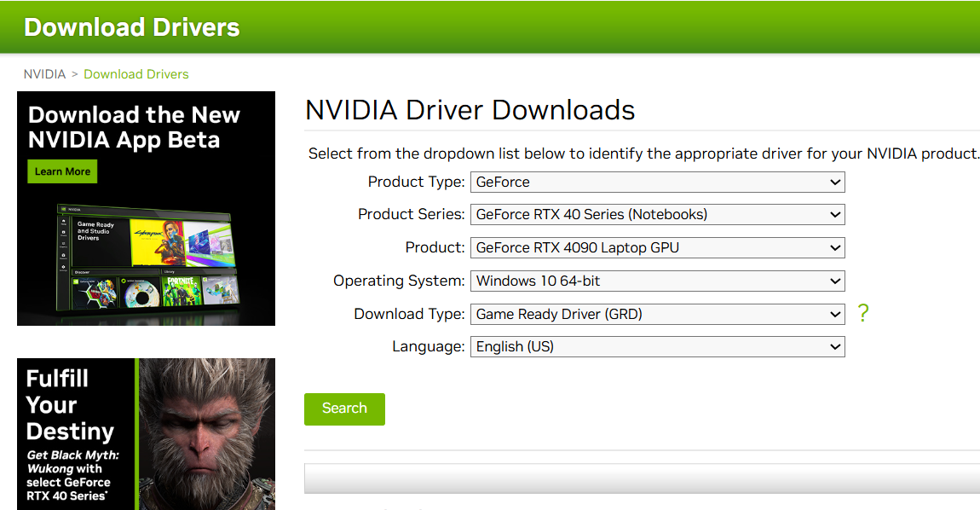The height and width of the screenshot is (510, 980).
Task: Open the Operating System dropdown
Action: (x=657, y=281)
